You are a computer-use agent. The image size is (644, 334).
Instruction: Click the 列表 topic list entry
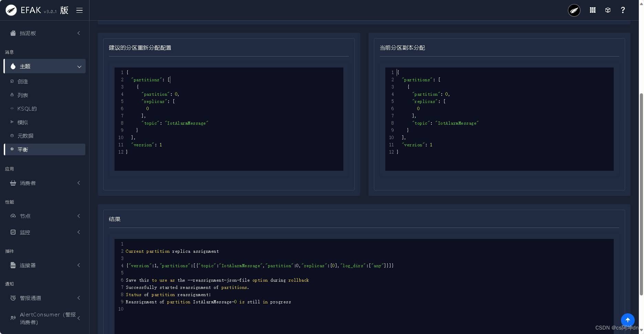[x=23, y=95]
